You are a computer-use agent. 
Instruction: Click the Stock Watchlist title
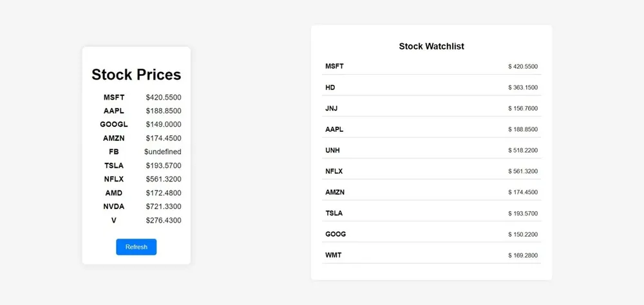tap(431, 46)
